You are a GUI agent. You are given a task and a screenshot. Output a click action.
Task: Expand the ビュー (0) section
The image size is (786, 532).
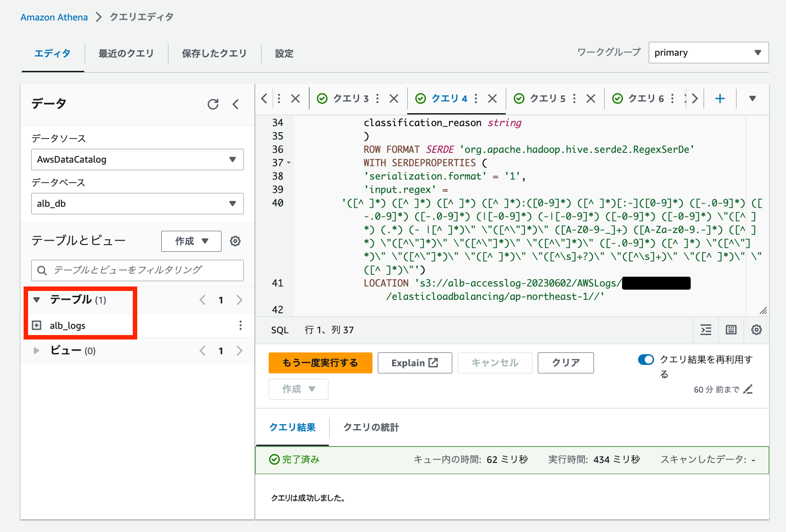click(37, 351)
